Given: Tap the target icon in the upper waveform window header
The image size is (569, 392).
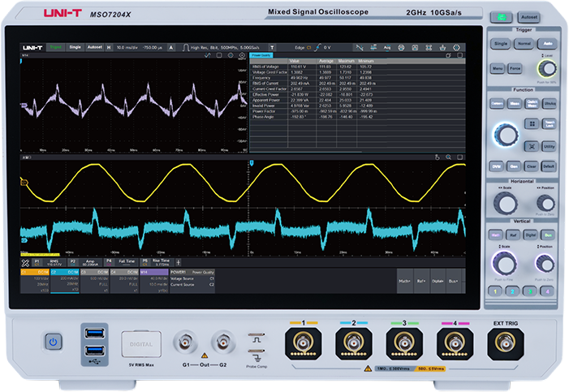Looking at the screenshot, I should pyautogui.click(x=242, y=55).
